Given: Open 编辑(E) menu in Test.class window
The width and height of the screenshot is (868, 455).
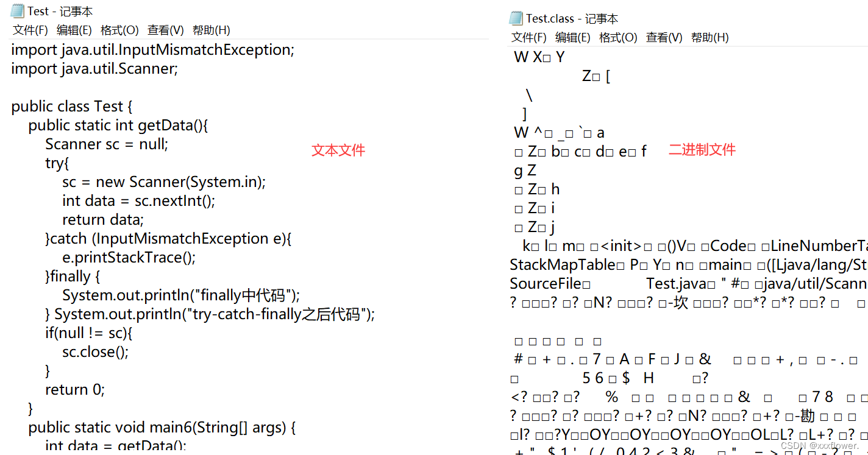Looking at the screenshot, I should click(x=573, y=37).
